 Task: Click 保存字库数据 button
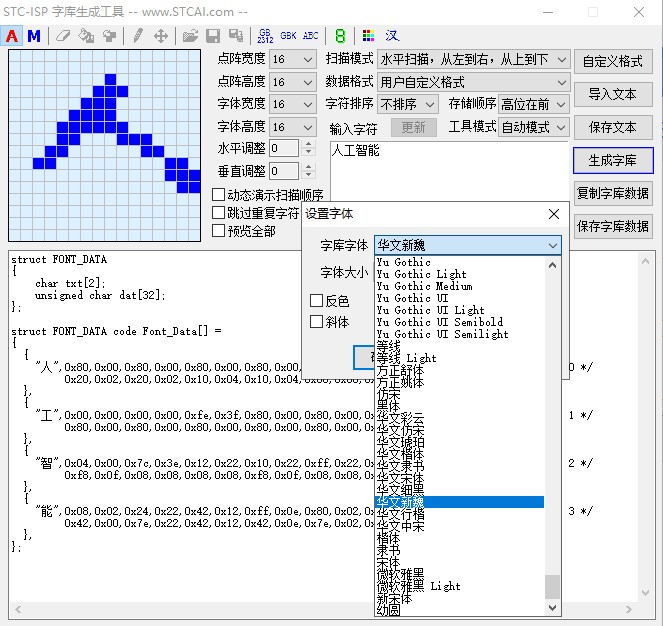[613, 226]
